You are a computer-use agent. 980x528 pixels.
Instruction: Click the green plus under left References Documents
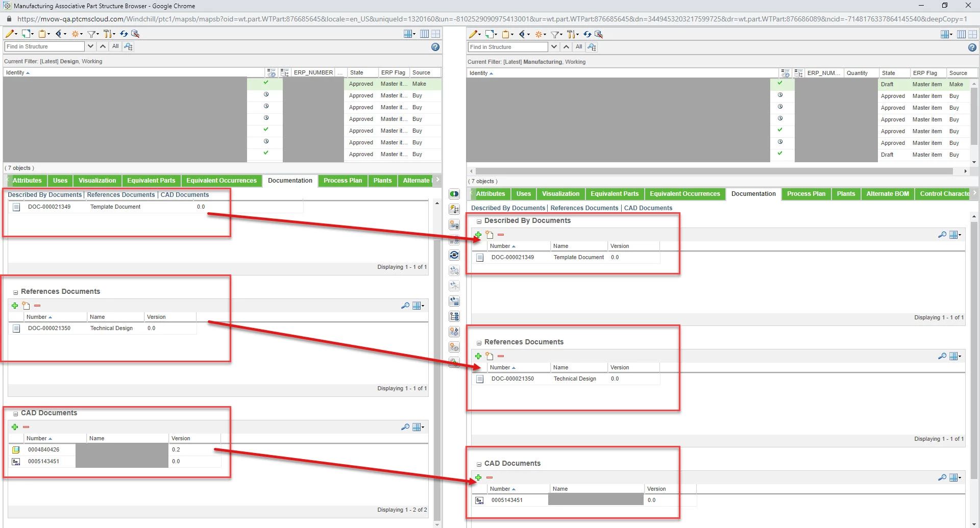click(x=15, y=306)
